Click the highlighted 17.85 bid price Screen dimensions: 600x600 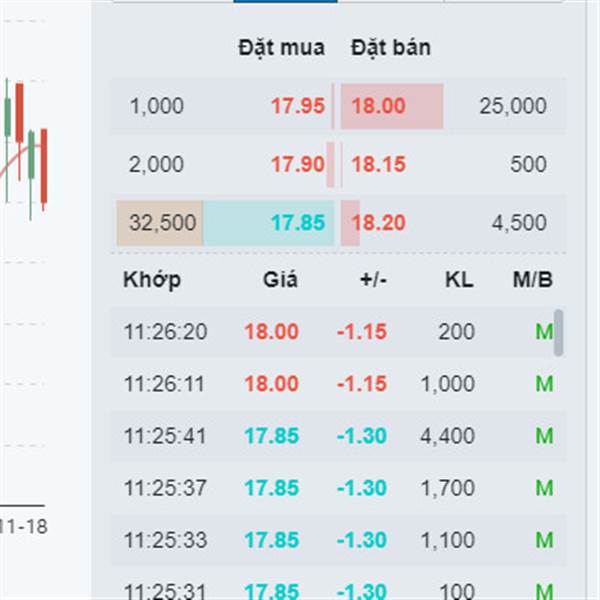[297, 223]
